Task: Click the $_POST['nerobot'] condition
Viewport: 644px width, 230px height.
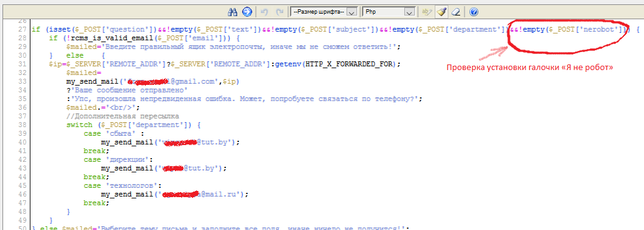Action: pyautogui.click(x=587, y=30)
